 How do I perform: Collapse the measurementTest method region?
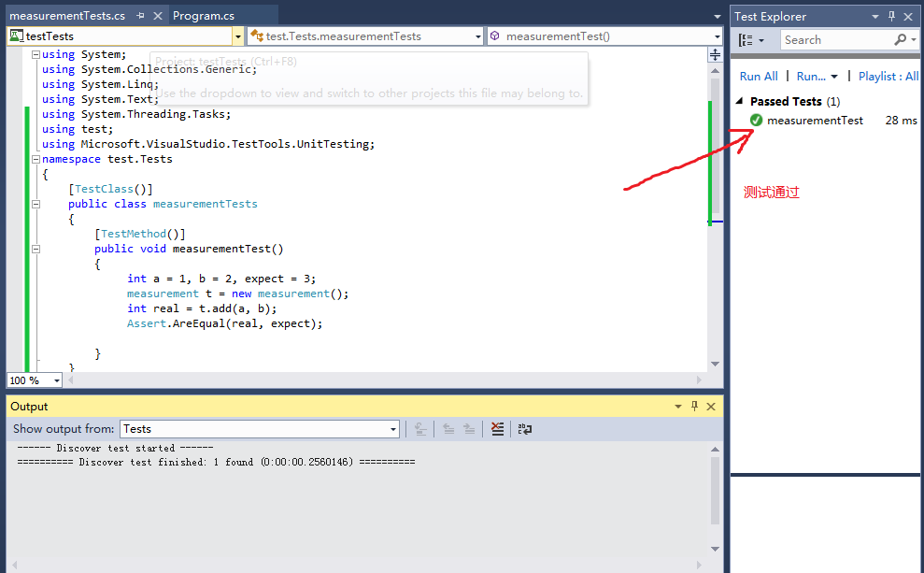coord(36,249)
